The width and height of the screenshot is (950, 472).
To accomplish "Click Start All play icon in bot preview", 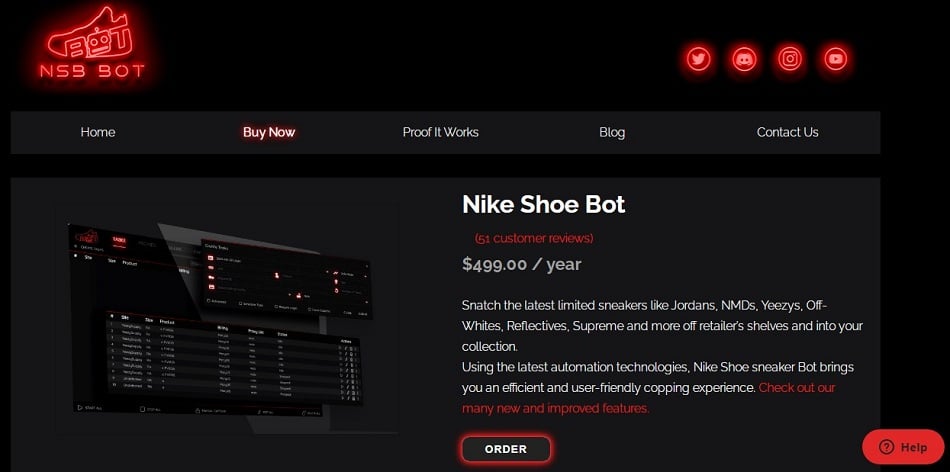I will 80,407.
